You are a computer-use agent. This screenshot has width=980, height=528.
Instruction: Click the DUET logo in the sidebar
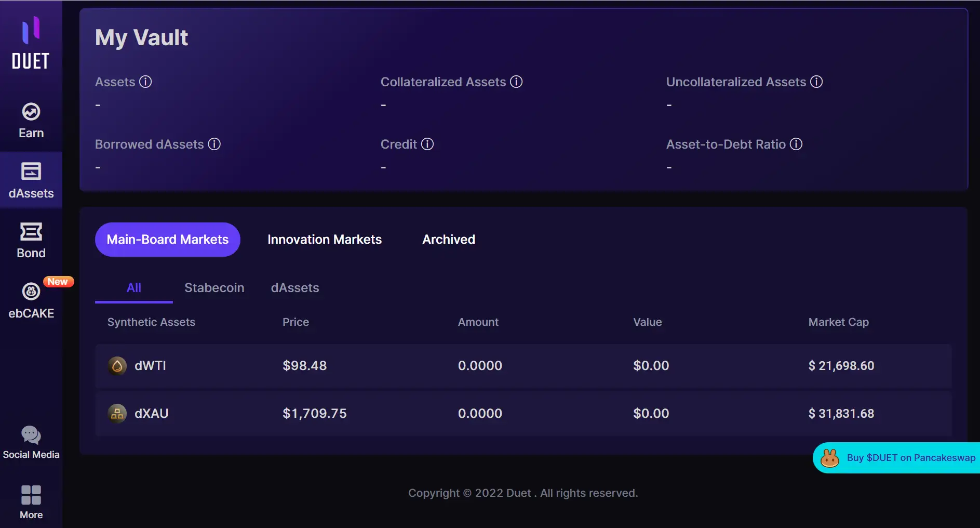[x=31, y=44]
